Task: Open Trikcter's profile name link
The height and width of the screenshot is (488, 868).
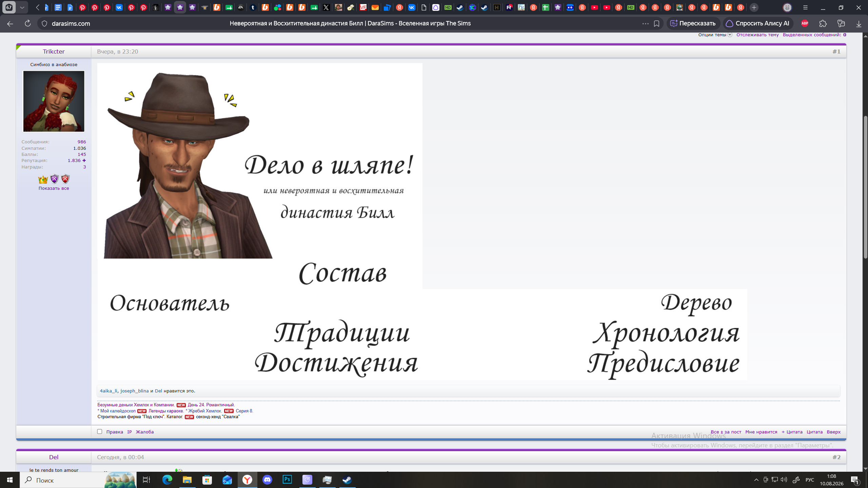Action: [x=54, y=52]
